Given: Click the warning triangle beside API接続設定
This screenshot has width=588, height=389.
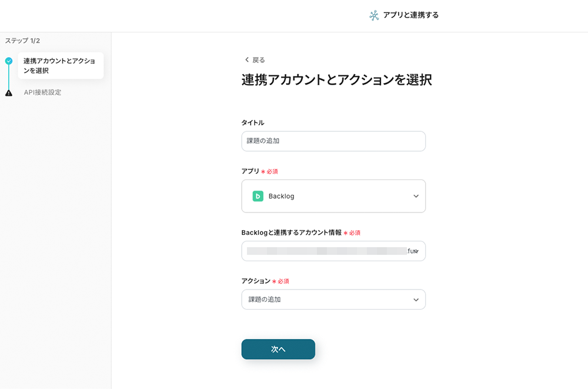Looking at the screenshot, I should point(8,93).
